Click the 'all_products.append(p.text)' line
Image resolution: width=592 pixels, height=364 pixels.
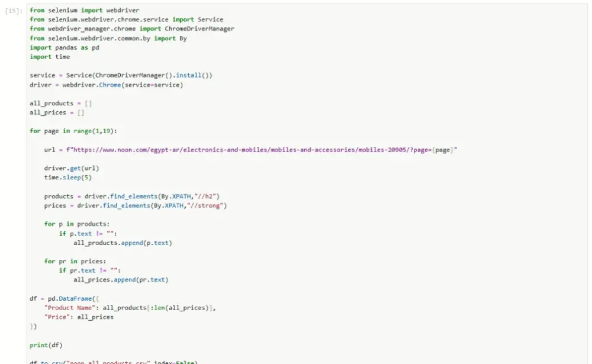click(123, 243)
